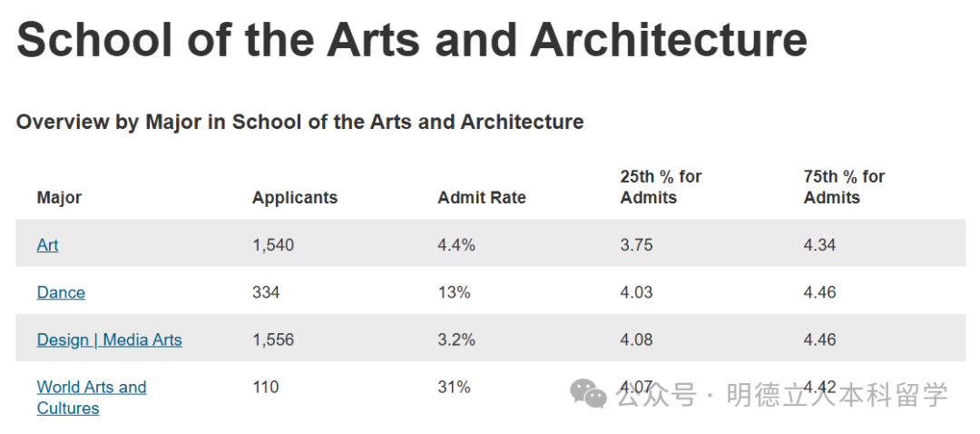Click the 1,556 applicants value
Viewport: 980px width, 434px height.
click(273, 340)
